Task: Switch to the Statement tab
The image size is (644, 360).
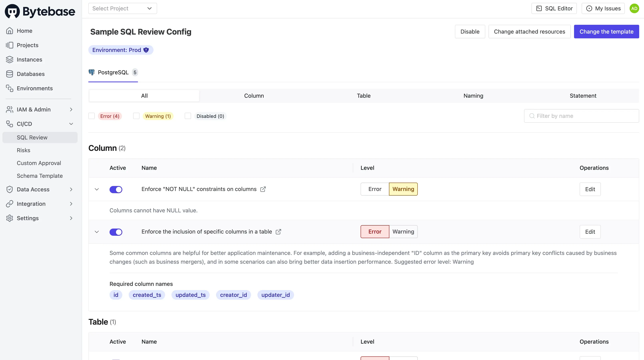Action: [x=583, y=96]
